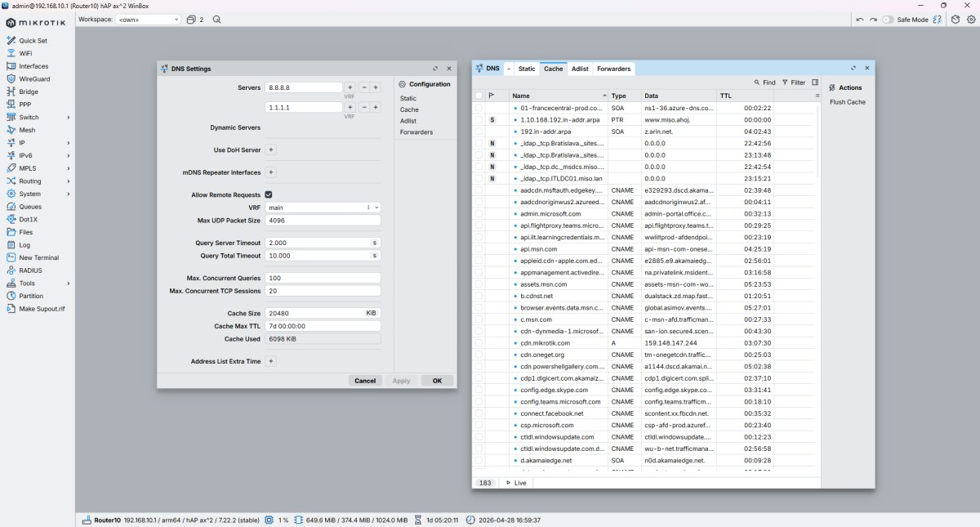Open the settings gear at top right
Viewport: 980px width, 527px height.
pyautogui.click(x=969, y=19)
